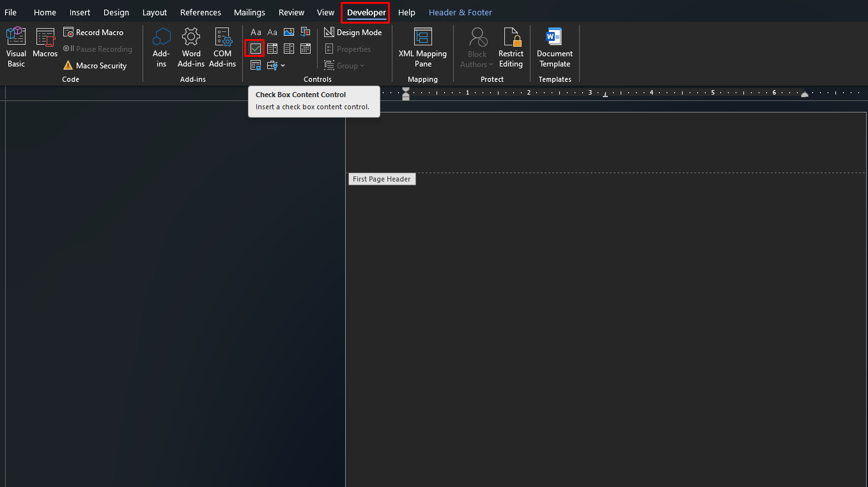Insert Combo Box content control
Image resolution: width=868 pixels, height=487 pixels.
[x=272, y=49]
